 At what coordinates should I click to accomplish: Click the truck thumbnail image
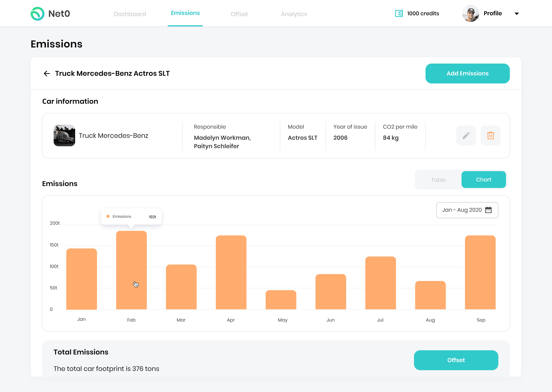(x=64, y=135)
